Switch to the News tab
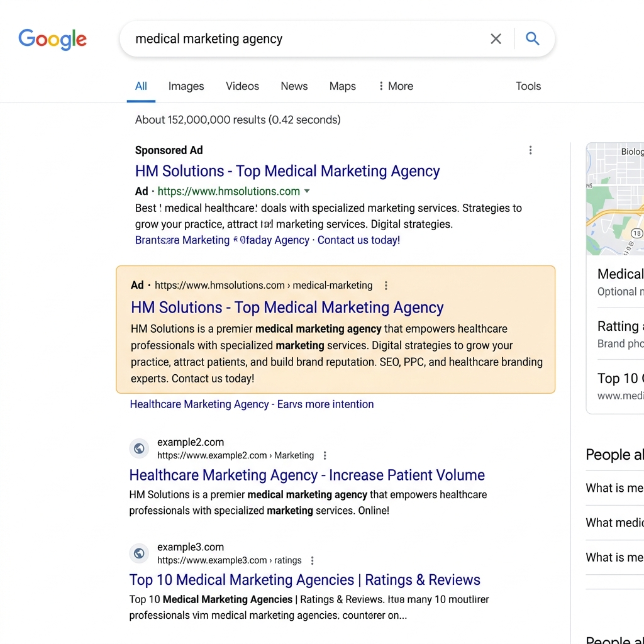The height and width of the screenshot is (644, 644). tap(294, 86)
